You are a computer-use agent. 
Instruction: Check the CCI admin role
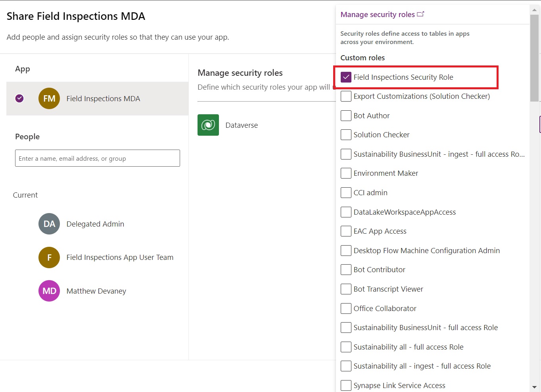pyautogui.click(x=346, y=192)
